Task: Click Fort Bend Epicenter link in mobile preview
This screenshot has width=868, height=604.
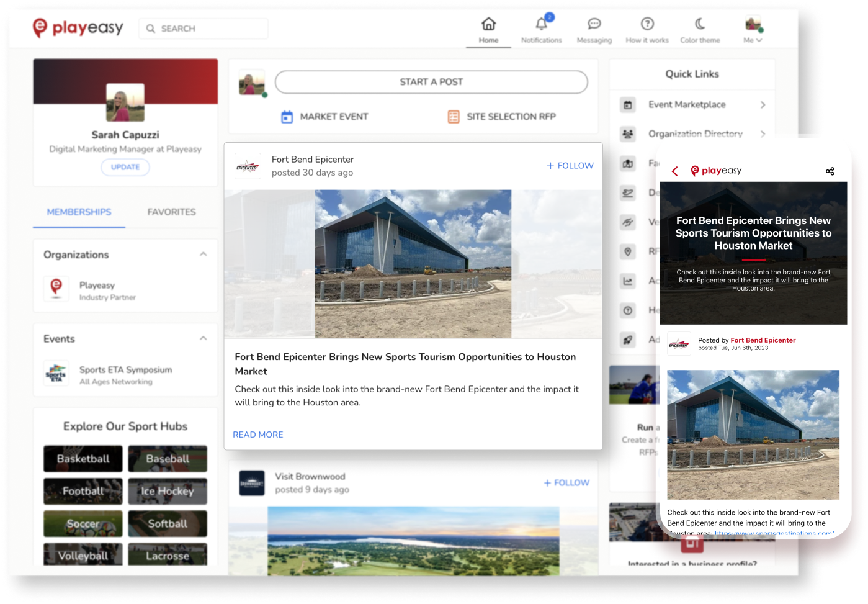Action: [763, 340]
